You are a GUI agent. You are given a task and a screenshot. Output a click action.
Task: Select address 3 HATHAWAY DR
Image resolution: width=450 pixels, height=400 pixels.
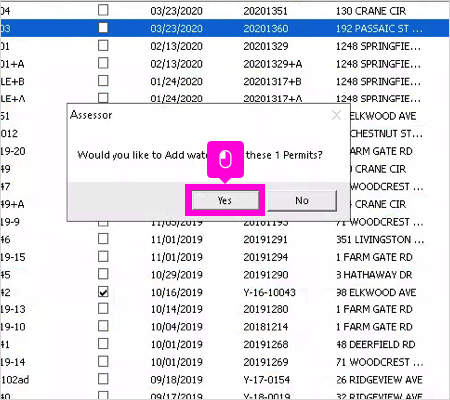click(374, 275)
